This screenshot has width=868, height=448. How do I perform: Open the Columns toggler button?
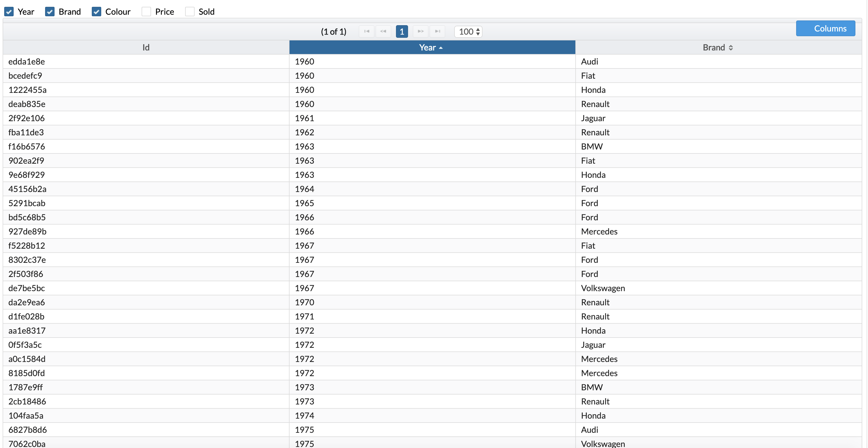coord(826,28)
